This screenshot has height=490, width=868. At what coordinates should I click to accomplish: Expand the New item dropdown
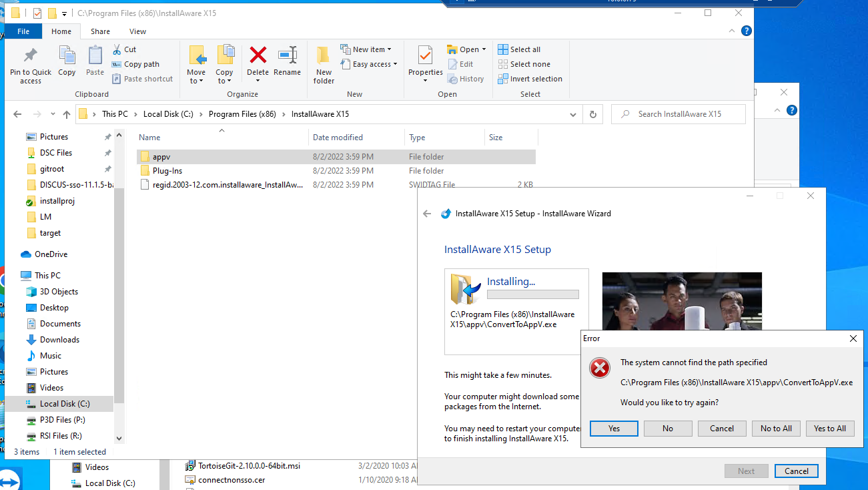click(389, 49)
